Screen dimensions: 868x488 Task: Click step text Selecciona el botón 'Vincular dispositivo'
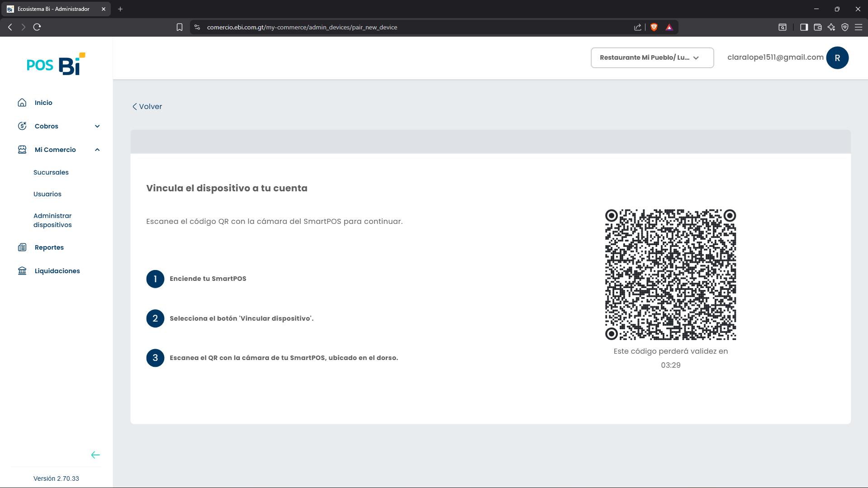pyautogui.click(x=242, y=318)
